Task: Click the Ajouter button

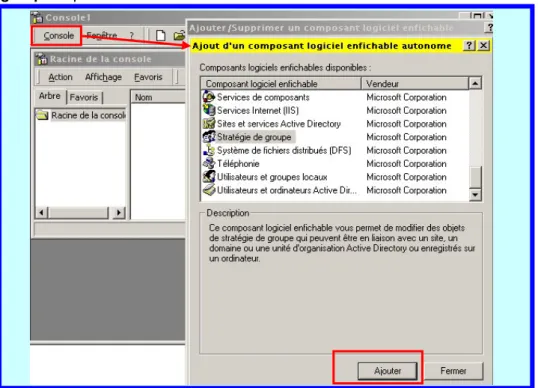Action: tap(387, 371)
